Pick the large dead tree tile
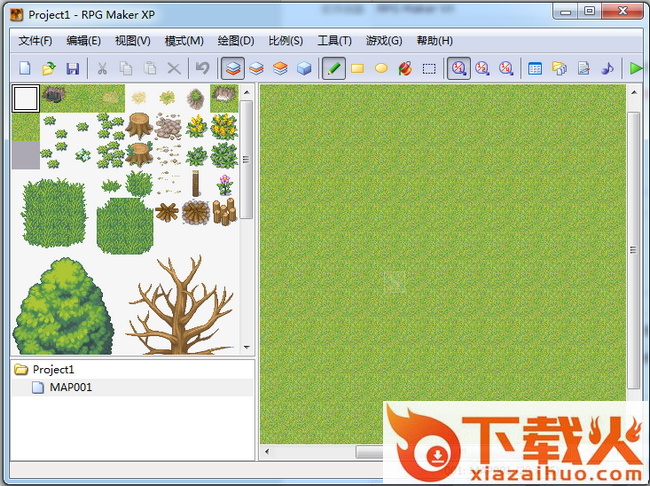 click(x=181, y=305)
